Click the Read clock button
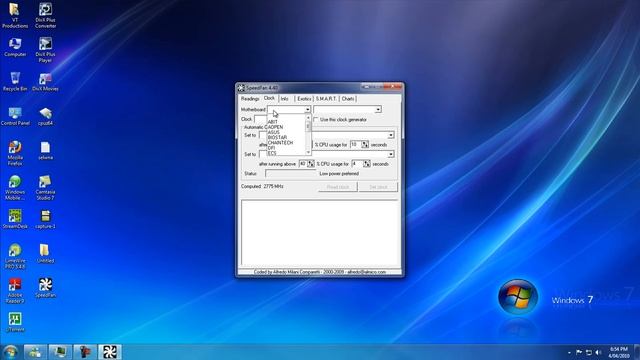This screenshot has width=640, height=360. tap(338, 187)
